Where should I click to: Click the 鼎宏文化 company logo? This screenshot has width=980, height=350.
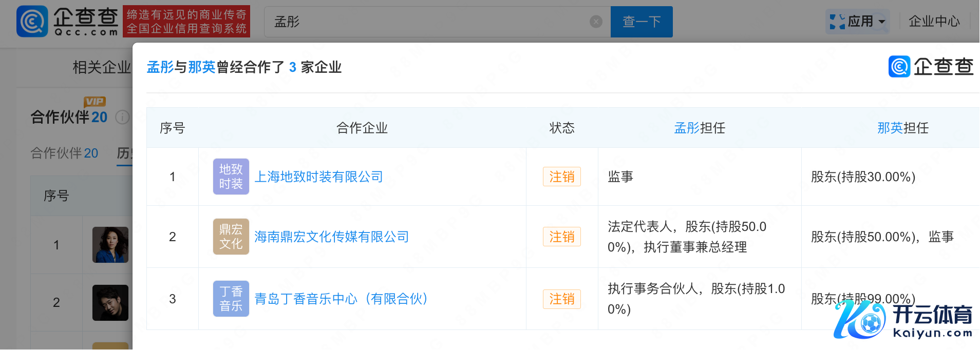[x=231, y=237]
